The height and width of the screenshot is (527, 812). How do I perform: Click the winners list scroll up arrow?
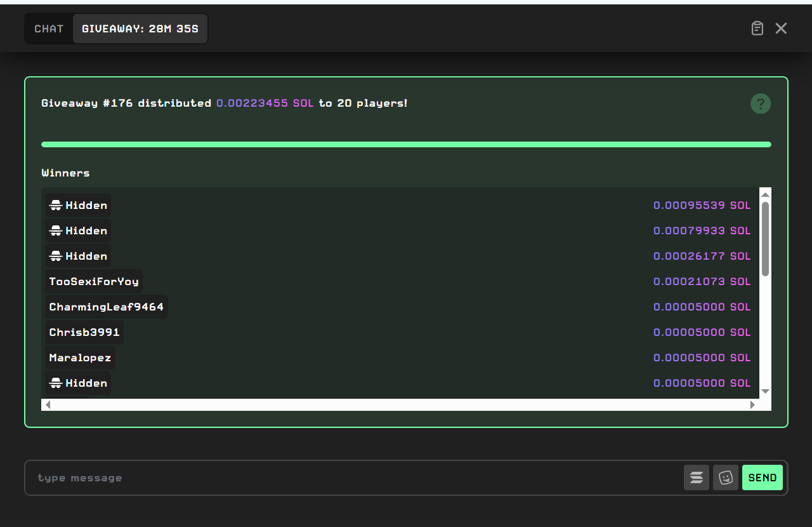(765, 194)
